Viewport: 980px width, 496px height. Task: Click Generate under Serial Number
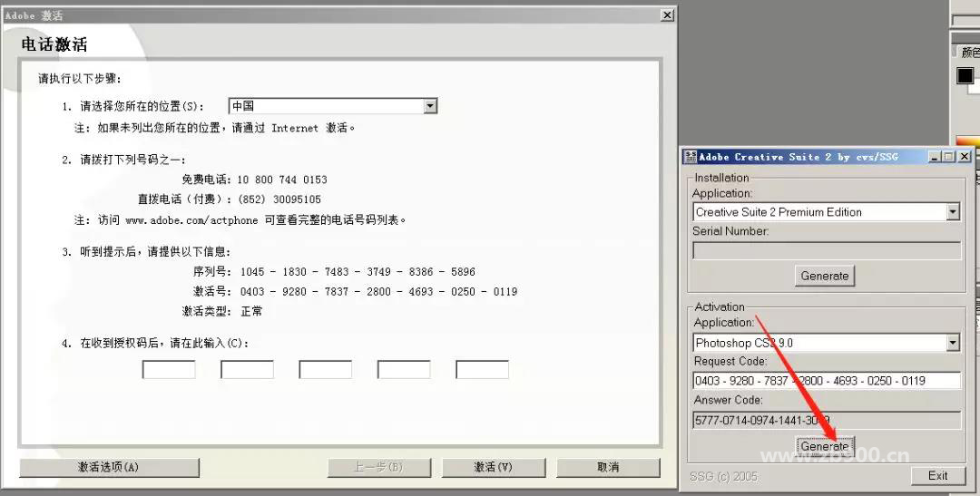(x=824, y=276)
